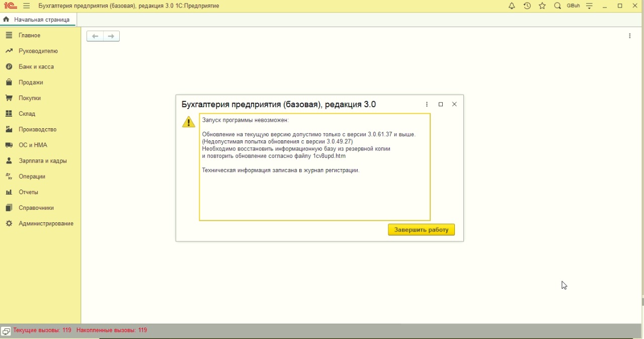Click the Банк и касса coin icon
Image resolution: width=644 pixels, height=339 pixels.
(9, 66)
